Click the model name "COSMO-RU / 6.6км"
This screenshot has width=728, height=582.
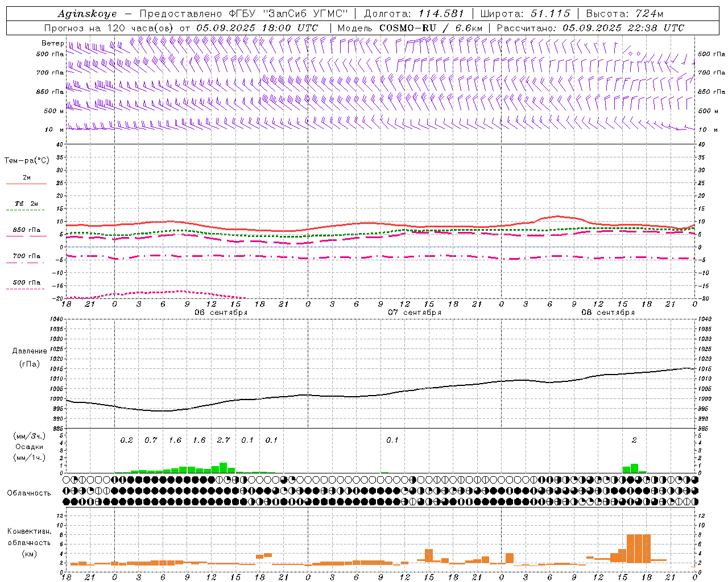(431, 28)
